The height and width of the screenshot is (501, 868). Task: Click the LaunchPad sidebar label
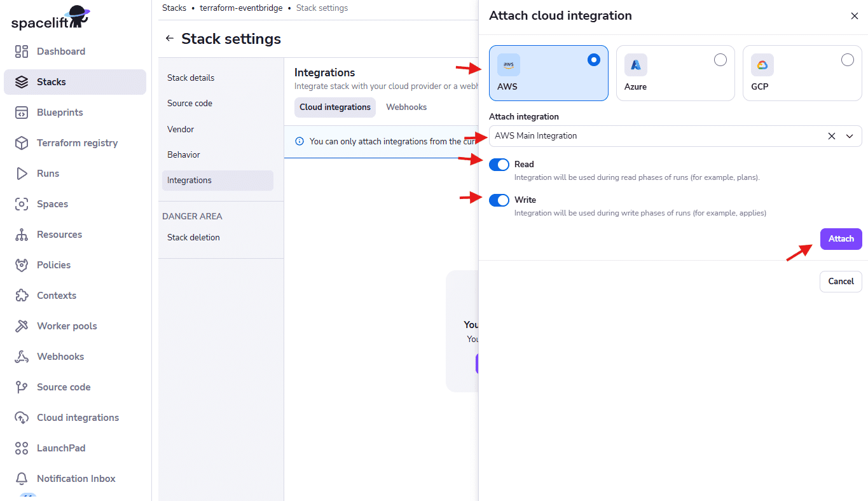[x=61, y=448]
